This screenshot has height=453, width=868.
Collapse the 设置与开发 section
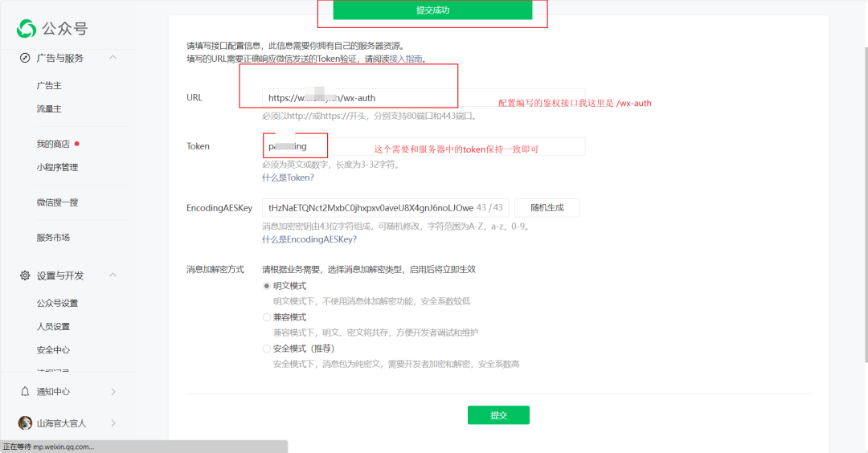coord(113,275)
